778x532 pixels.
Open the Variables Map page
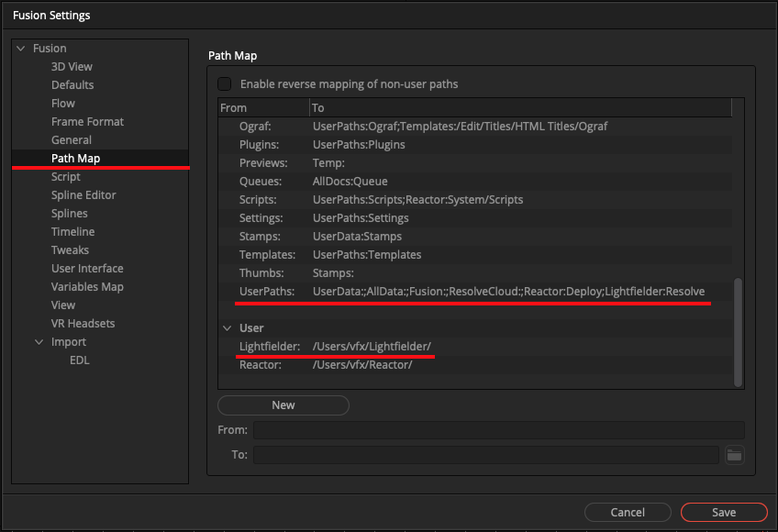(x=87, y=287)
